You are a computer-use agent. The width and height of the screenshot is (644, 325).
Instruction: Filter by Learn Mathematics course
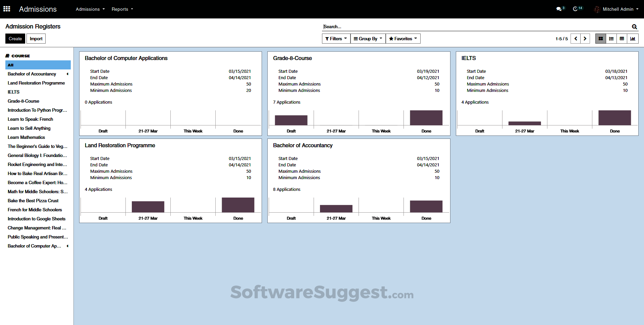pyautogui.click(x=26, y=137)
